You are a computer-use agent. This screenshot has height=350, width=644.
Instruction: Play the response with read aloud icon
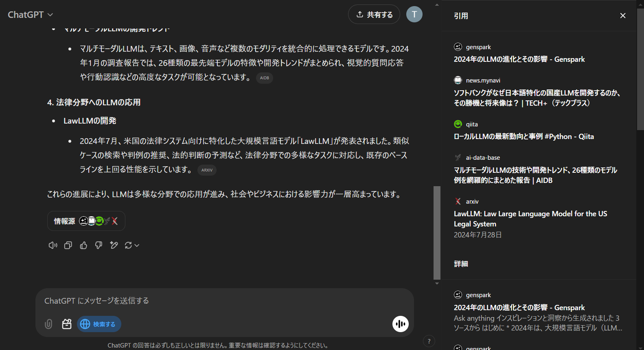(53, 245)
